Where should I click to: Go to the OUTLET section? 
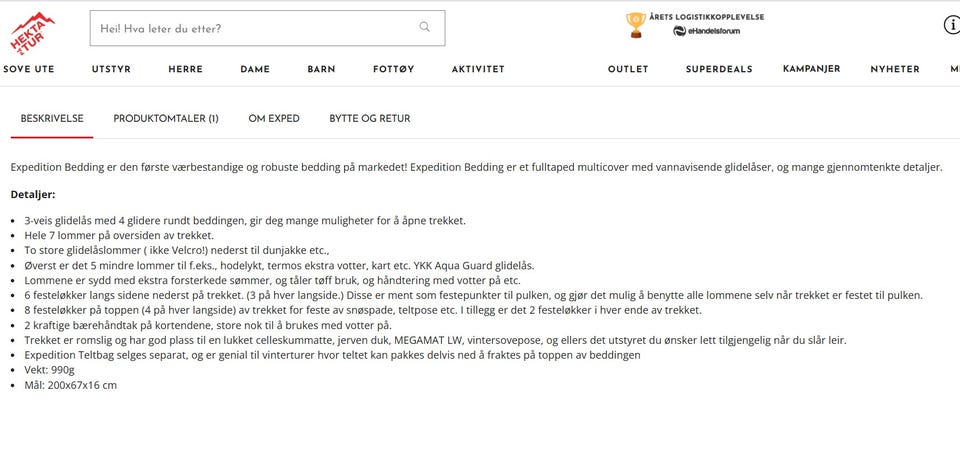(x=628, y=70)
